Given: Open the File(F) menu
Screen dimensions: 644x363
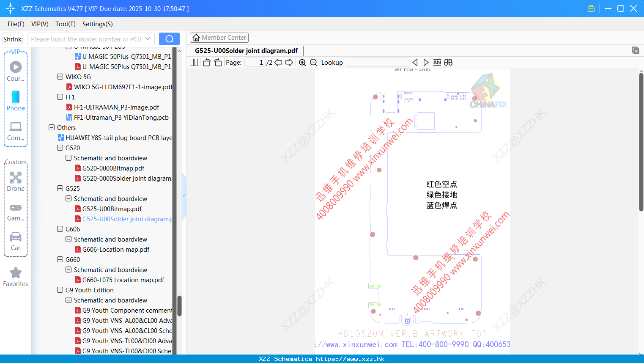Looking at the screenshot, I should [16, 24].
